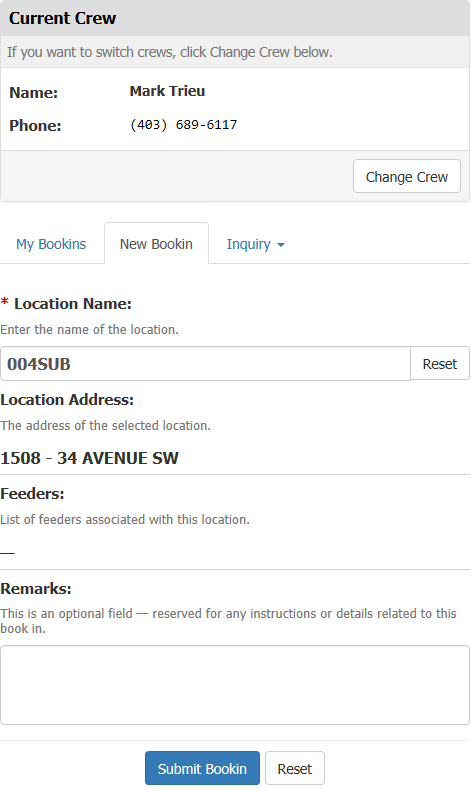471x790 pixels.
Task: Expand the Inquiry dropdown tab
Action: 255,244
